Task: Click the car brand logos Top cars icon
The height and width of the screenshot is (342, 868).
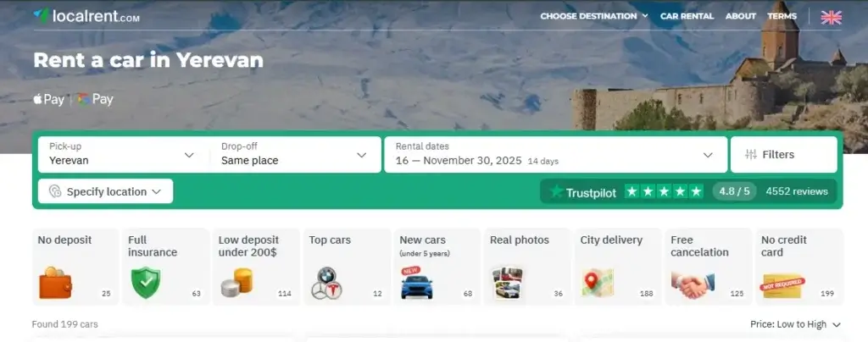Action: [x=326, y=284]
